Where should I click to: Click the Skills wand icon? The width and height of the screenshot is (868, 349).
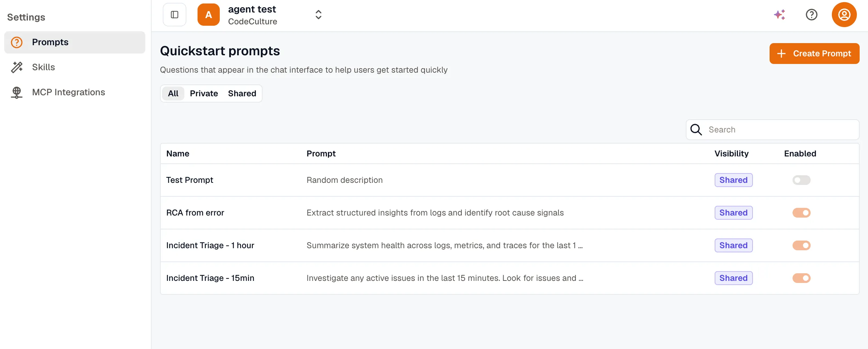17,67
